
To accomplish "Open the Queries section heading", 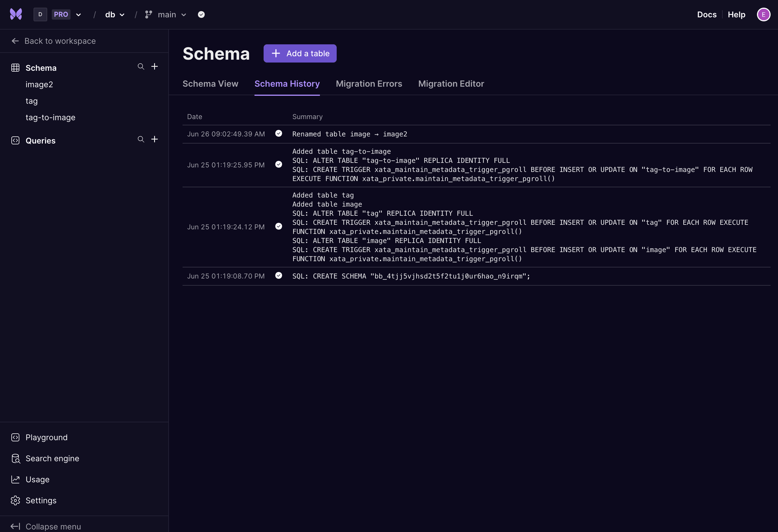I will click(40, 140).
